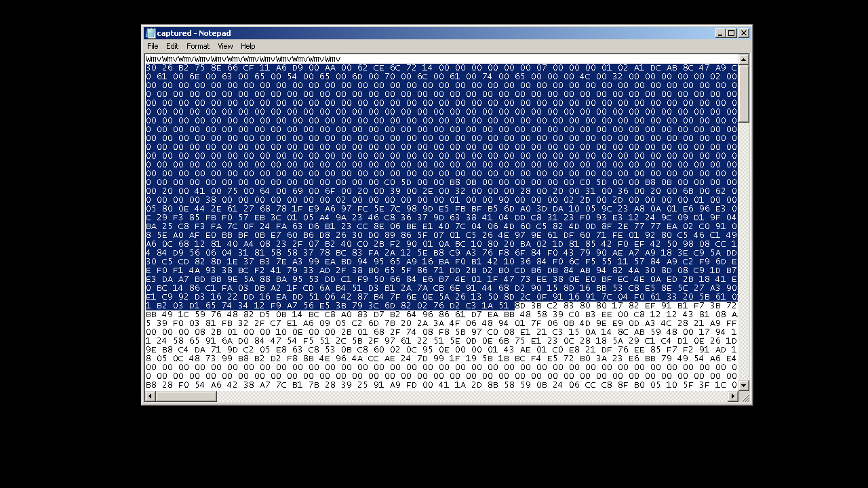Minimize the captured - Notepad window

click(x=720, y=33)
